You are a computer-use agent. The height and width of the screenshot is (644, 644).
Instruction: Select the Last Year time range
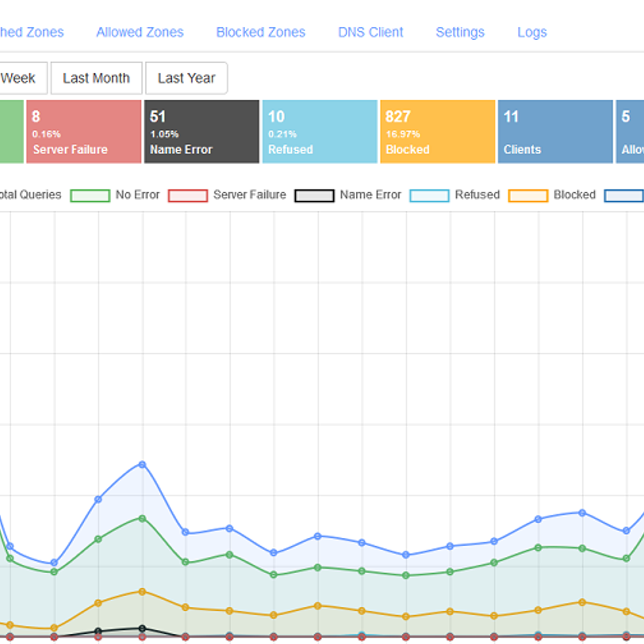coord(186,78)
